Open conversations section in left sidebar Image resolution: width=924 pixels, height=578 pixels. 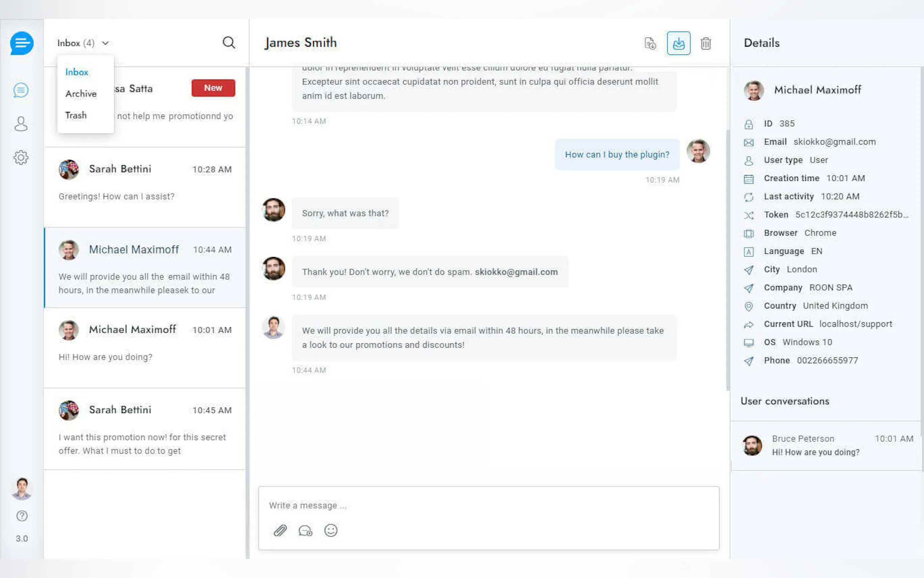[21, 90]
